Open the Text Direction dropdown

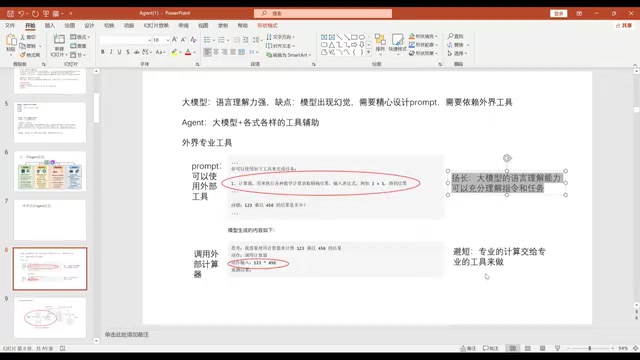click(x=280, y=37)
